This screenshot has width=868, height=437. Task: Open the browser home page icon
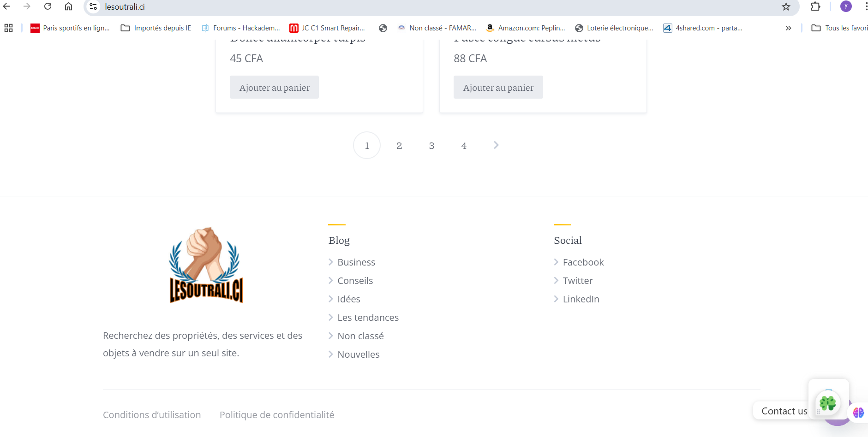point(68,6)
